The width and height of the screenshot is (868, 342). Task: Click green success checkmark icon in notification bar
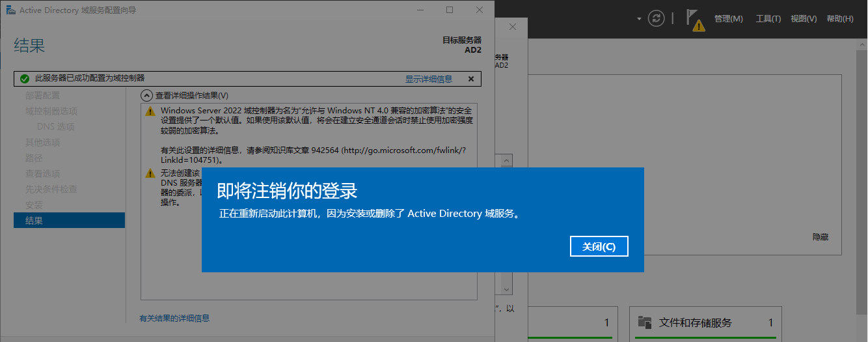tap(25, 79)
